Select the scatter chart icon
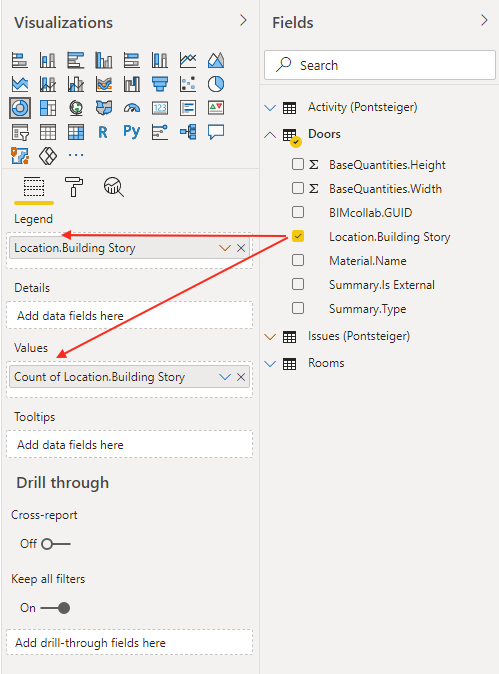Screen dimensions: 499x674 pyautogui.click(x=188, y=84)
